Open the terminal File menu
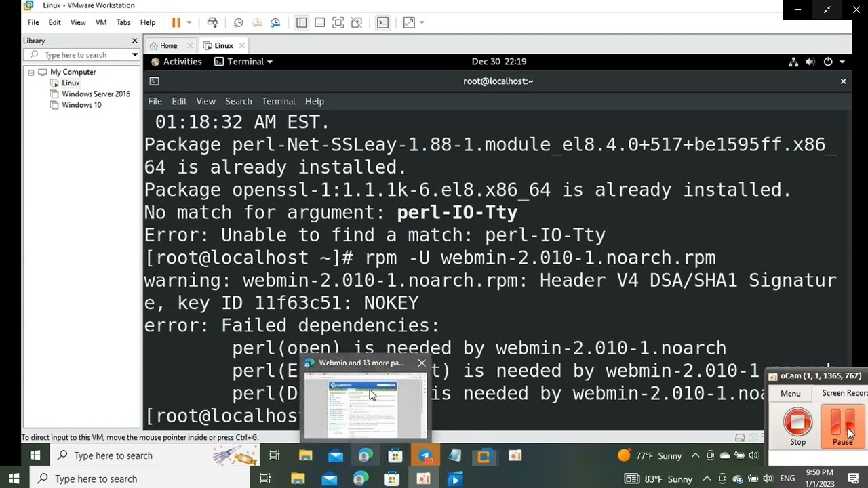The height and width of the screenshot is (488, 868). click(155, 101)
